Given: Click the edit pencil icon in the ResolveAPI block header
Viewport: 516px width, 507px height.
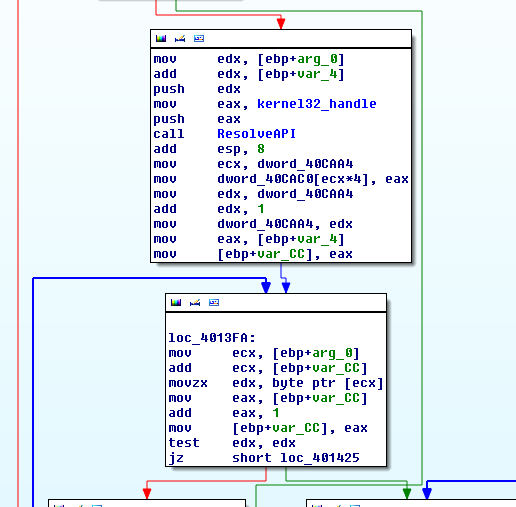Looking at the screenshot, I should click(180, 39).
